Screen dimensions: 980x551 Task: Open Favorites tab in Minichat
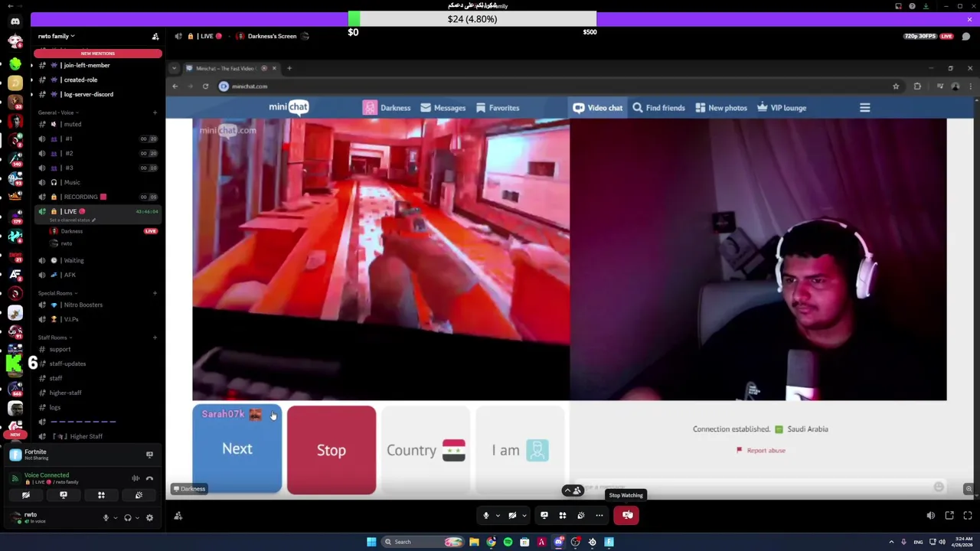coord(498,108)
